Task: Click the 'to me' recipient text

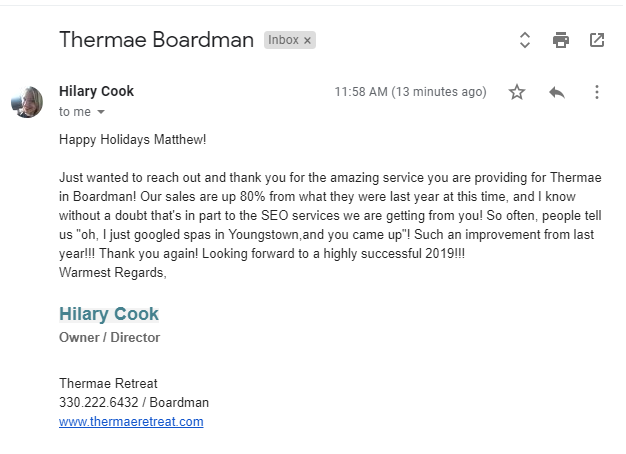Action: 75,112
